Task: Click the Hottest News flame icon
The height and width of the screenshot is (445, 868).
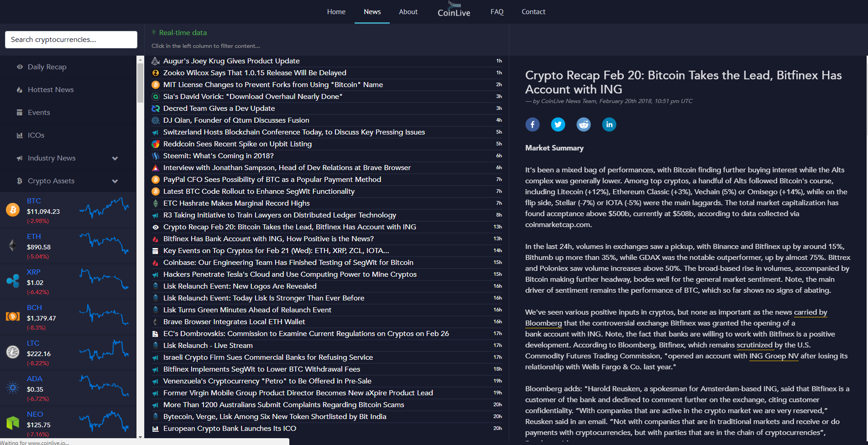Action: [x=20, y=90]
